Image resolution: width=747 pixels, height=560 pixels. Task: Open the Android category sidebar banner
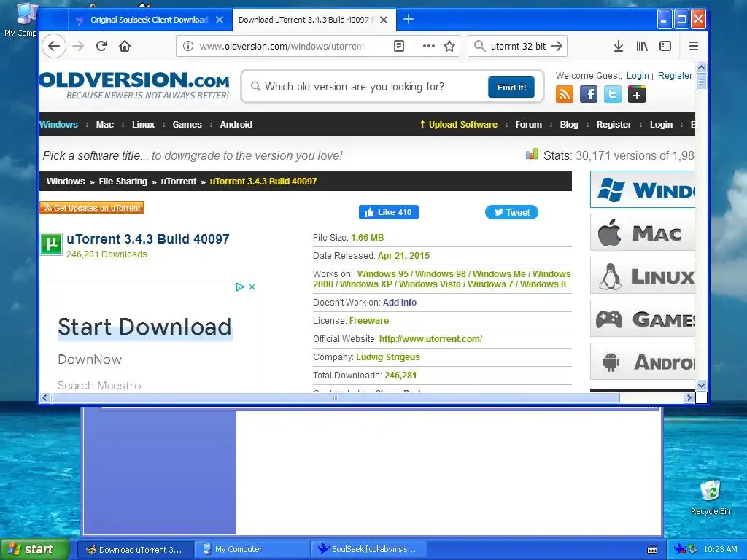click(x=643, y=362)
